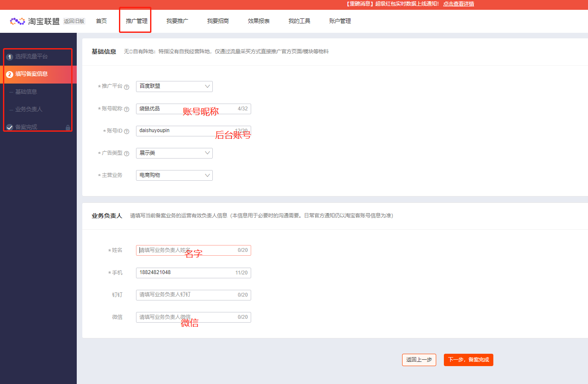The image size is (588, 384).
Task: Open the 推广平台 百度联盟 dropdown
Action: coord(174,86)
